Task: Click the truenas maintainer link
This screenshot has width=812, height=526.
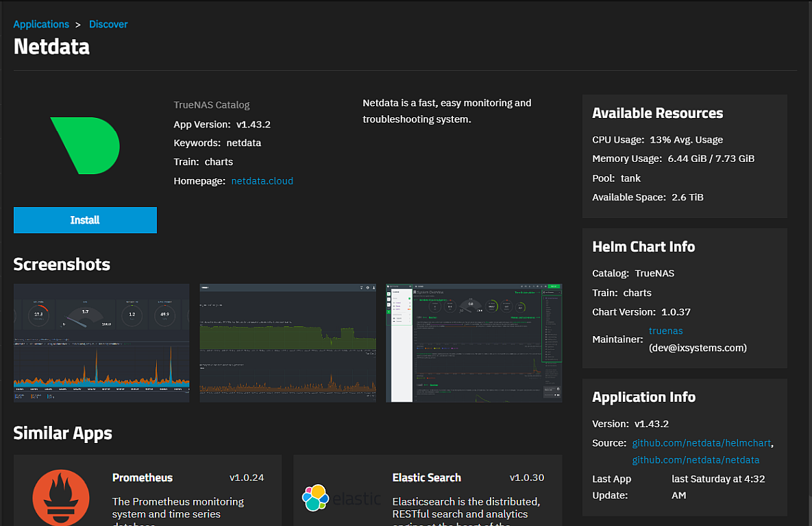Action: click(665, 331)
